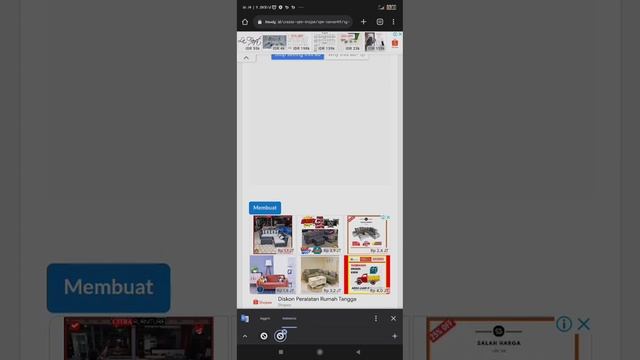640x360 pixels.
Task: Focus the browser URL address field
Action: coord(303,22)
